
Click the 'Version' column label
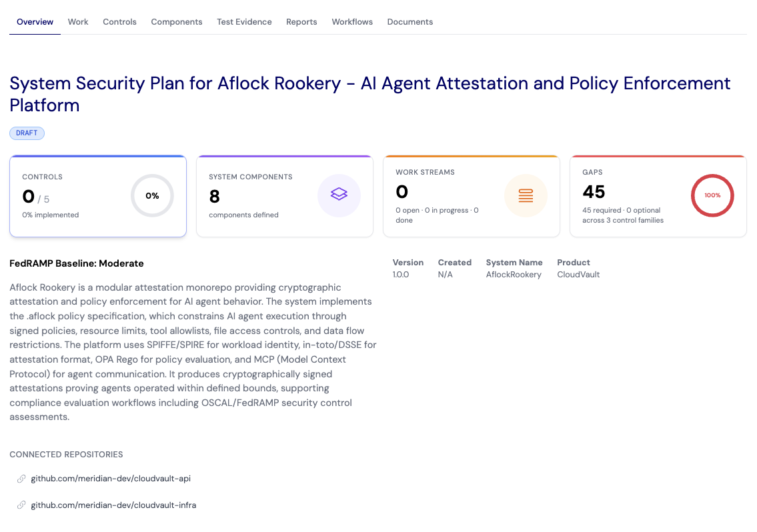click(x=408, y=262)
